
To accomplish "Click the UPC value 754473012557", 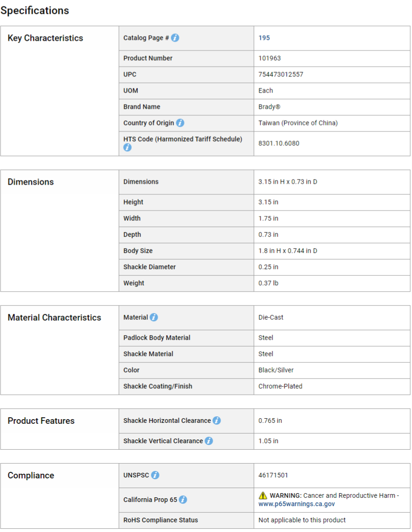I will (x=281, y=74).
